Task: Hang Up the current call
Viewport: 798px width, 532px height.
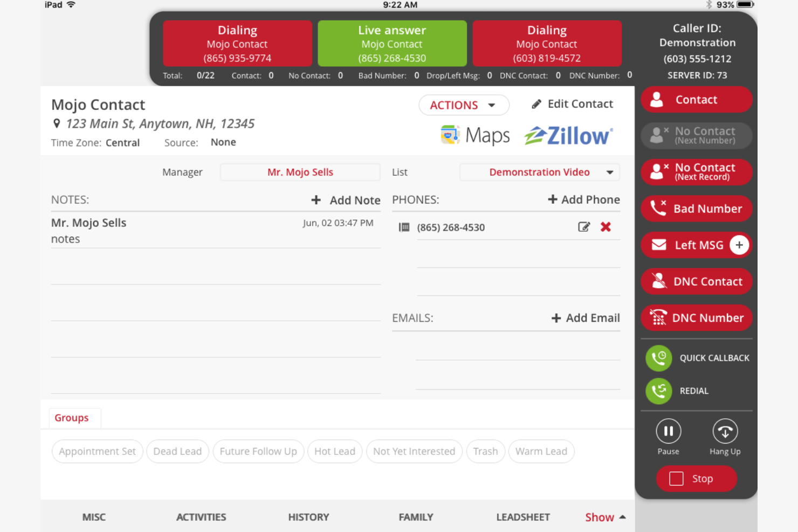Action: tap(725, 431)
